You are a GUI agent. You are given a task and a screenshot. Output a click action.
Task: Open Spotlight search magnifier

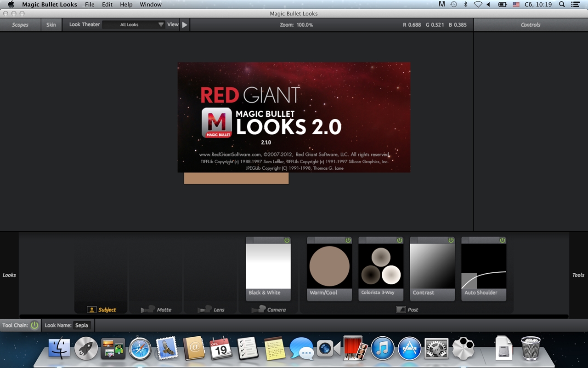tap(562, 5)
